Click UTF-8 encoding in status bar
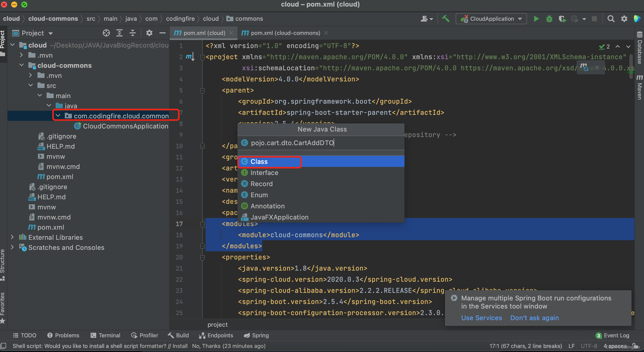 (x=589, y=346)
